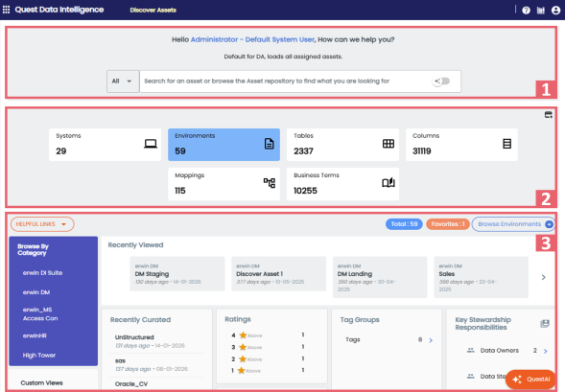Click Browse Environments button

(513, 224)
